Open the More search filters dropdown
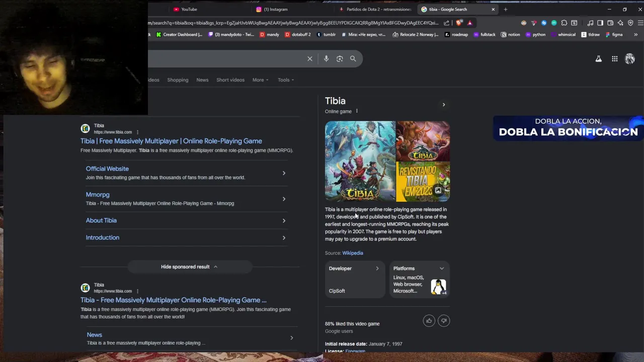Screen dimensions: 644x362 [260, 80]
